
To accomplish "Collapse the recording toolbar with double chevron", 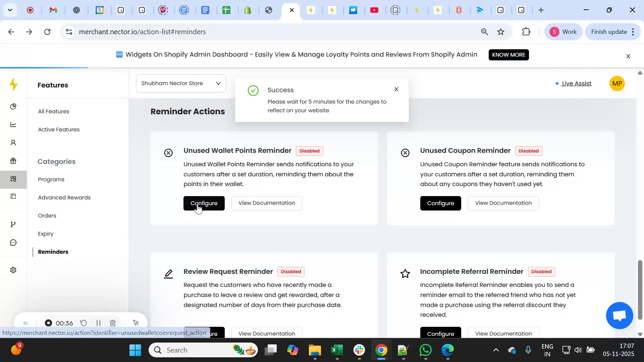I will pos(26,323).
